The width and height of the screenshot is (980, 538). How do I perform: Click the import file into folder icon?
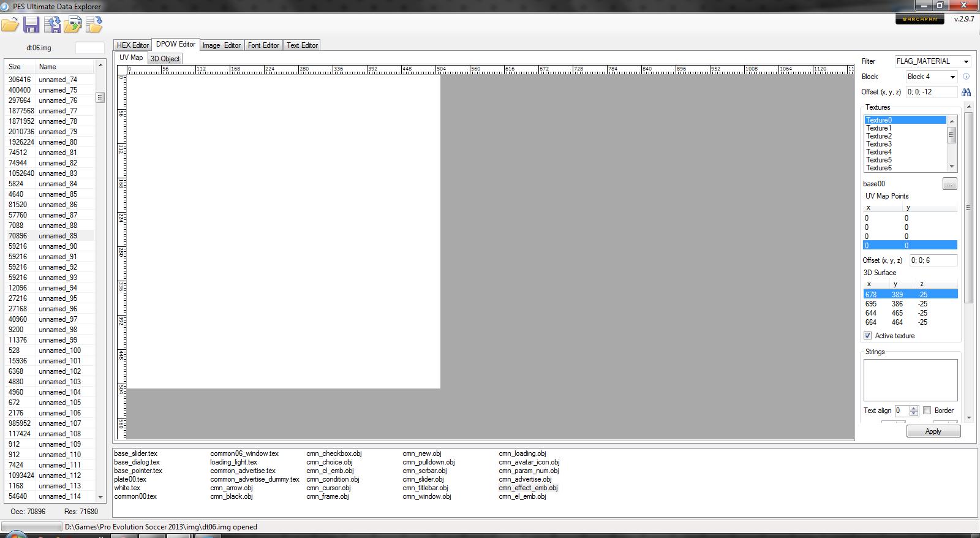pyautogui.click(x=73, y=25)
